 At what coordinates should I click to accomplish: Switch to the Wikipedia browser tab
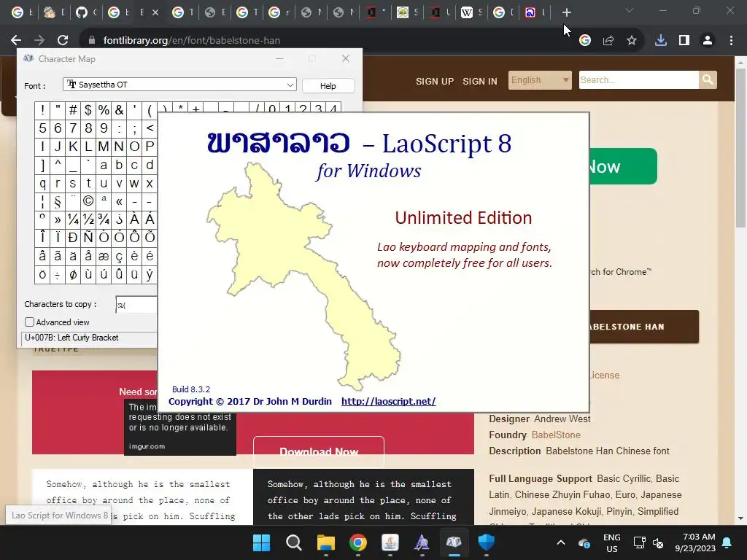467,12
